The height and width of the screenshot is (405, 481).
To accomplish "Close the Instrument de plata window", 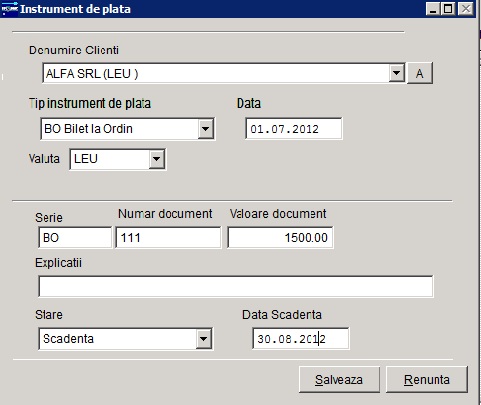I will pos(466,9).
